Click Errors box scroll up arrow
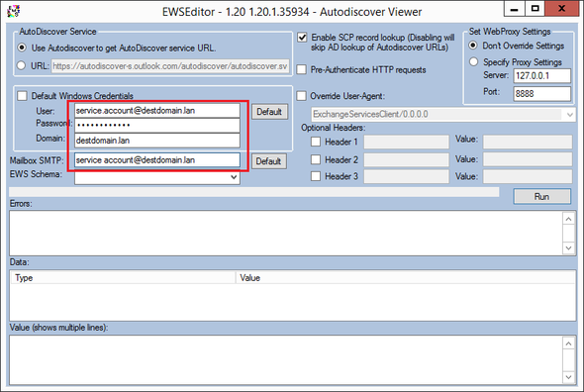 pyautogui.click(x=568, y=219)
